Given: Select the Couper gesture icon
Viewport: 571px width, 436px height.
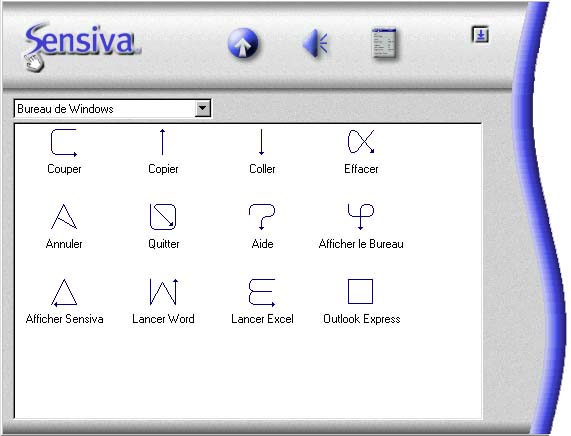Looking at the screenshot, I should [64, 142].
